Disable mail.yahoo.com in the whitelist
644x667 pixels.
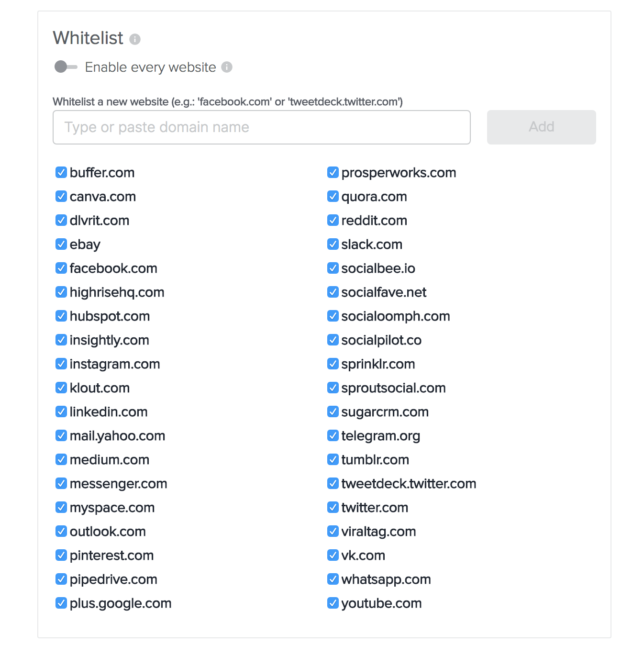click(61, 435)
